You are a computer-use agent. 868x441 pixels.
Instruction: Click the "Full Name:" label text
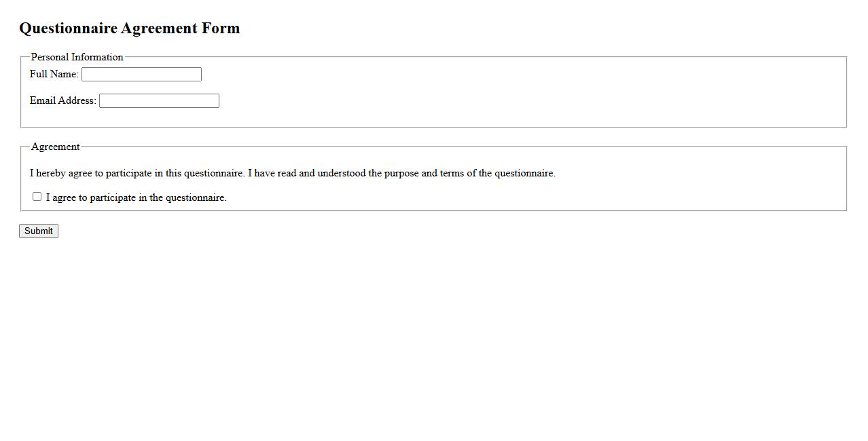[x=54, y=74]
